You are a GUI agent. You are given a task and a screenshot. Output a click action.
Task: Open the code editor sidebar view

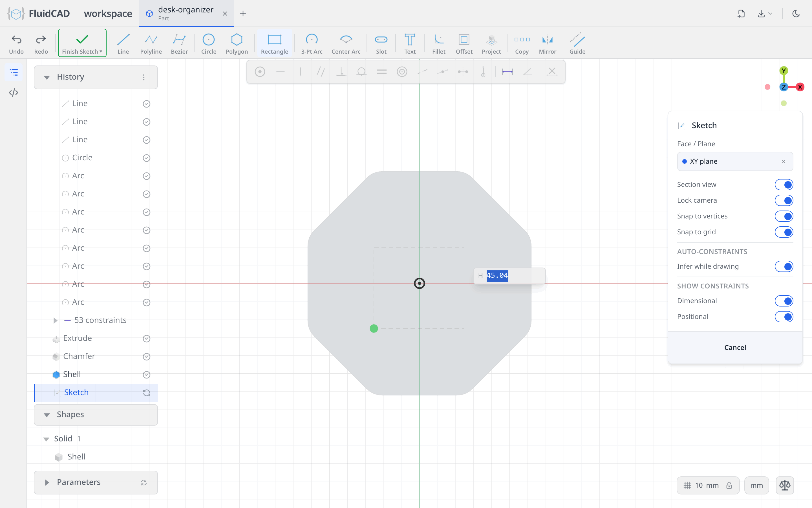[14, 92]
